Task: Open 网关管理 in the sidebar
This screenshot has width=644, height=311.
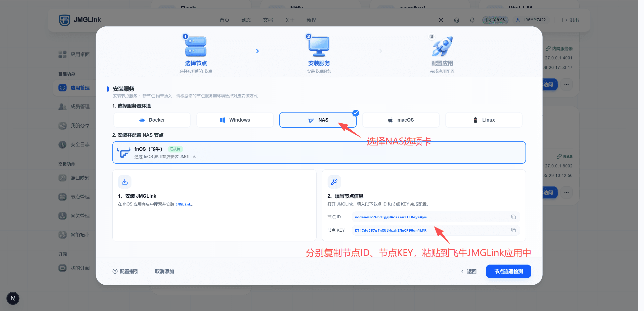Action: pos(74,216)
